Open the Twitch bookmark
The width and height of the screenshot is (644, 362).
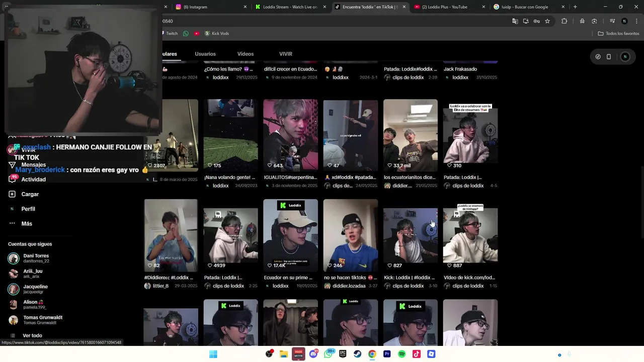(x=171, y=34)
